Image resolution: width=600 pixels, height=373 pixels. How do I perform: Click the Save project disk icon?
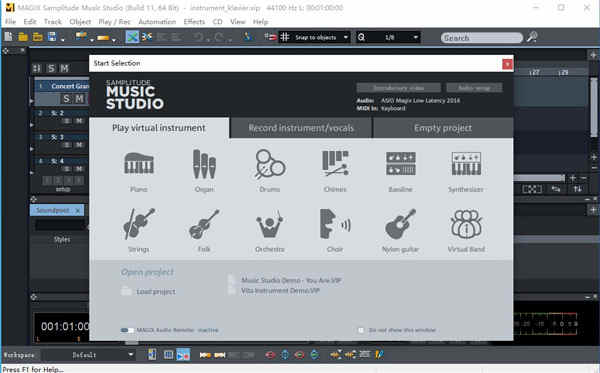(52, 37)
